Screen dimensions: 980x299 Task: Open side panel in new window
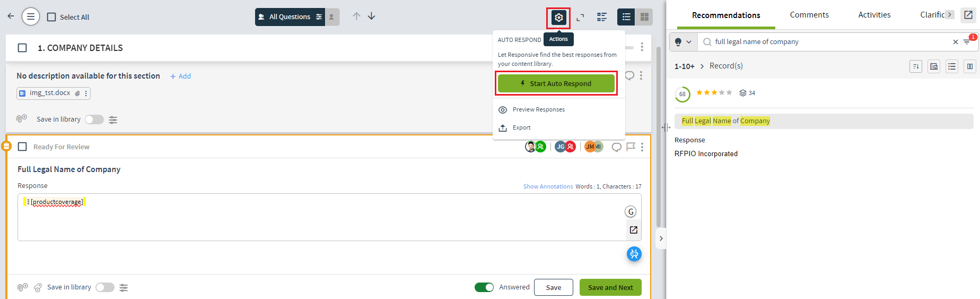pyautogui.click(x=968, y=15)
